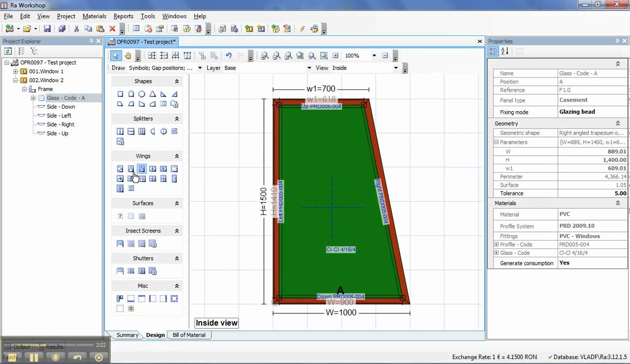The image size is (630, 364).
Task: Click the first Insect Screens icon
Action: (120, 244)
